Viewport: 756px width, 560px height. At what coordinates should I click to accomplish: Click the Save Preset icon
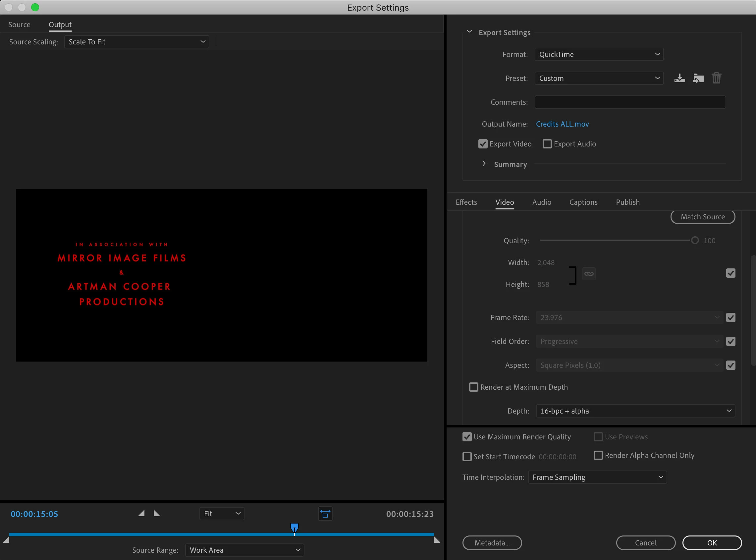679,78
